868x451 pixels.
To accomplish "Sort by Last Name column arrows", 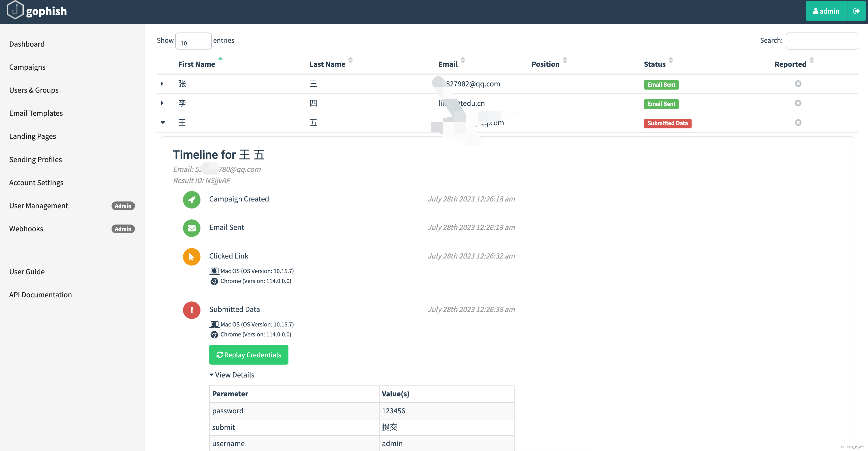I will tap(350, 60).
